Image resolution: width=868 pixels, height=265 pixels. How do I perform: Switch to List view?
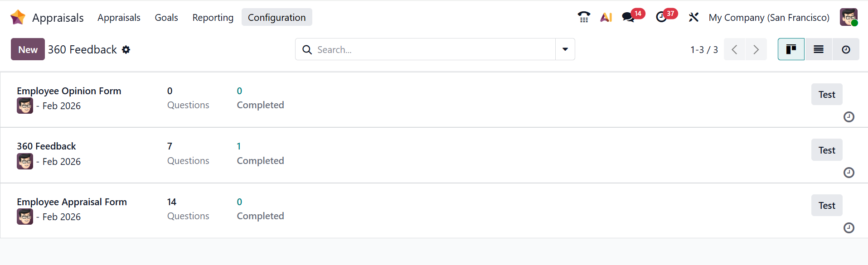(x=819, y=49)
